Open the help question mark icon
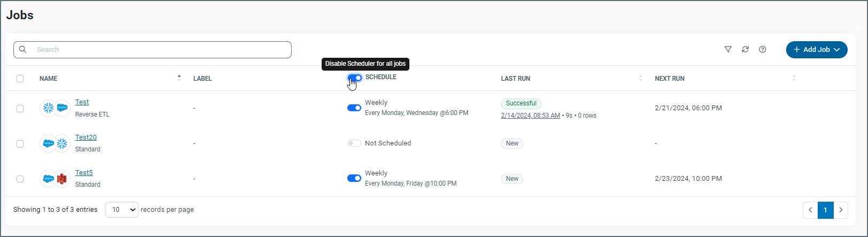 click(763, 49)
